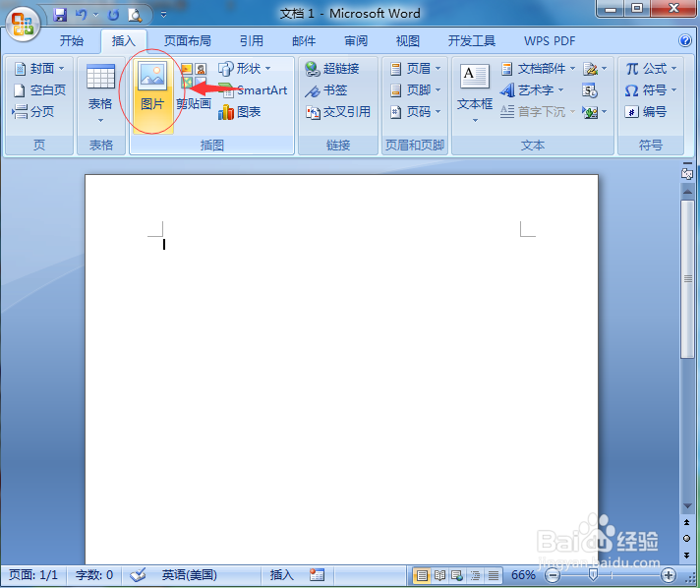Switch to the 邮件 tab
The height and width of the screenshot is (588, 700).
(x=304, y=41)
